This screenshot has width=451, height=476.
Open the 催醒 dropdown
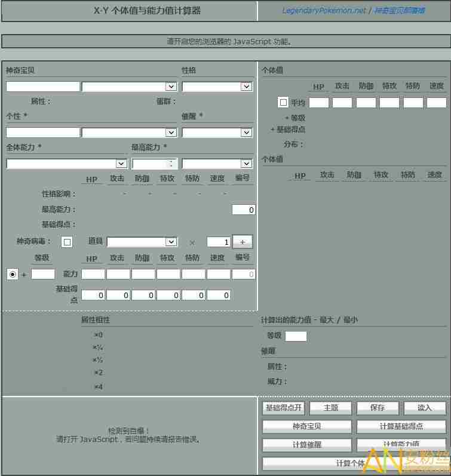tap(217, 133)
